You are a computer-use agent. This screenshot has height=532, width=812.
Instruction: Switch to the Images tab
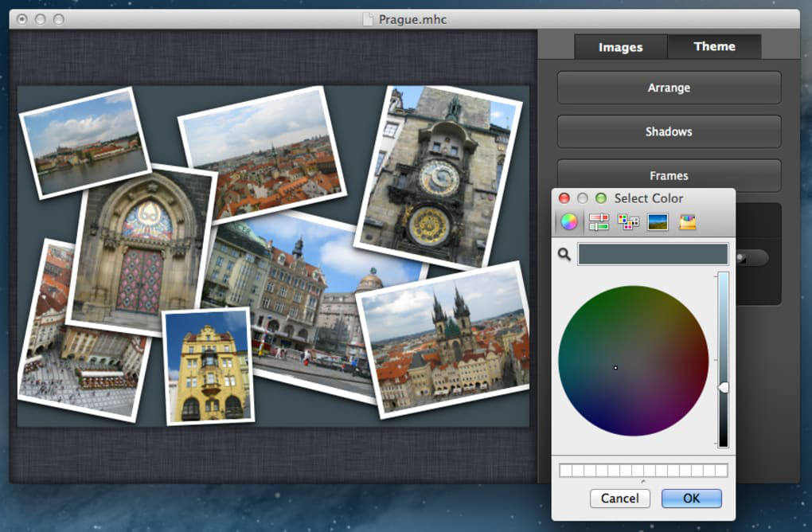tap(620, 47)
